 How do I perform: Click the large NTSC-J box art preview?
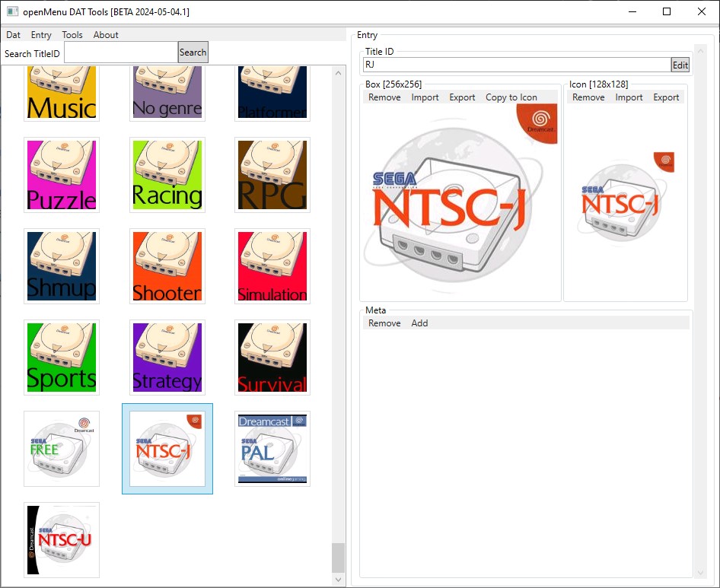click(x=460, y=202)
